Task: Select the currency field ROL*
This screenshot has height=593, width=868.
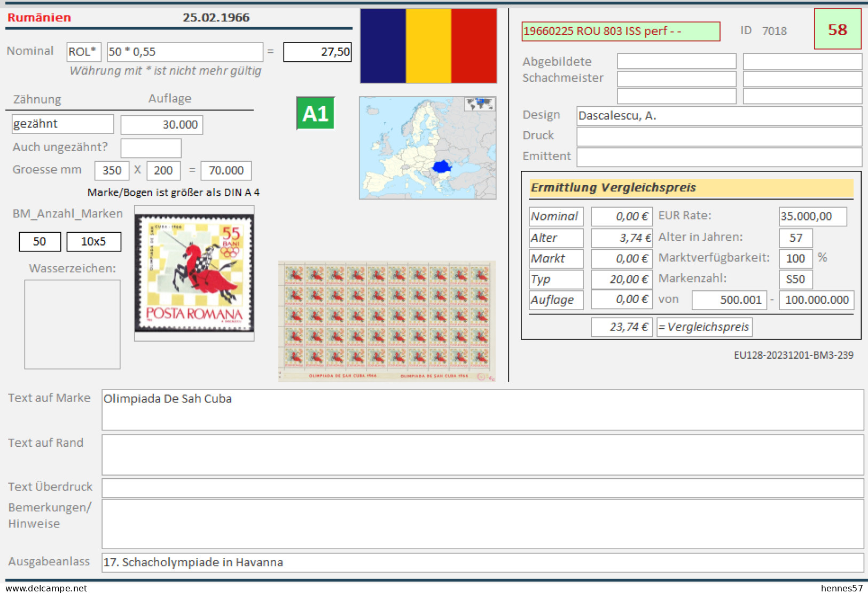Action: tap(84, 52)
